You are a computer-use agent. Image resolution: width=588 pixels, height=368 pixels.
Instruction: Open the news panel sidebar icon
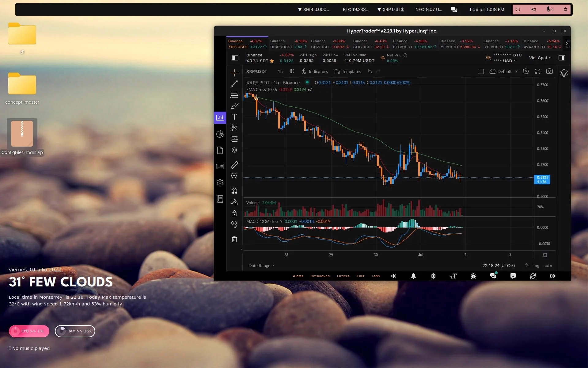pos(220,167)
